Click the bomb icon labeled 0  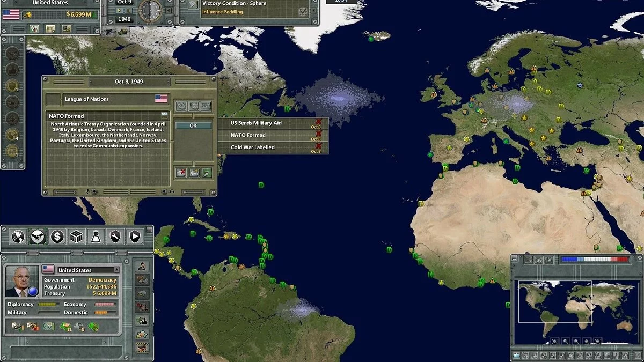click(x=79, y=327)
